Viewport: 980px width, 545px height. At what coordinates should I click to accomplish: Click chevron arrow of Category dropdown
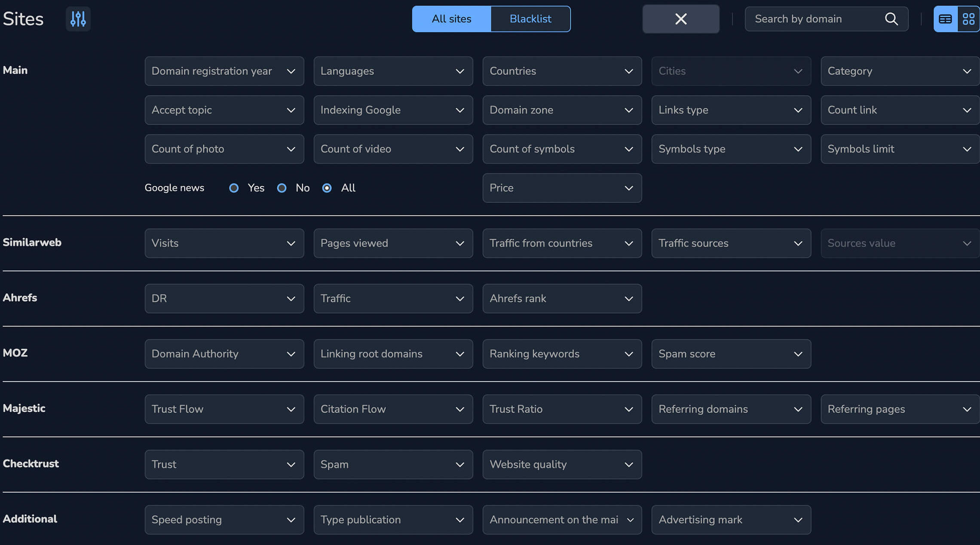967,71
